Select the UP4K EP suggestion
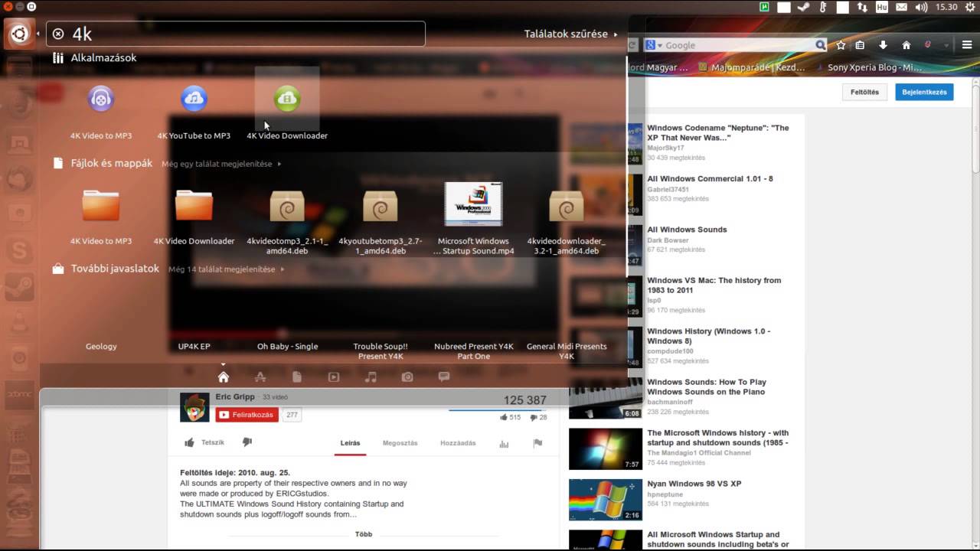Image resolution: width=980 pixels, height=551 pixels. click(194, 347)
